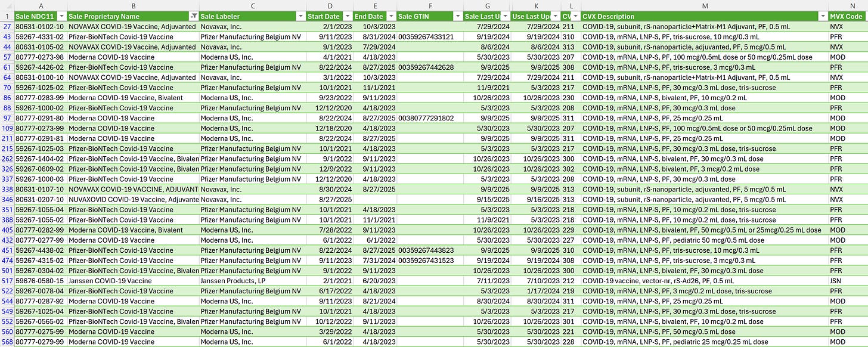Image resolution: width=868 pixels, height=347 pixels.
Task: Select row 568 by its row number
Action: pyautogui.click(x=7, y=342)
